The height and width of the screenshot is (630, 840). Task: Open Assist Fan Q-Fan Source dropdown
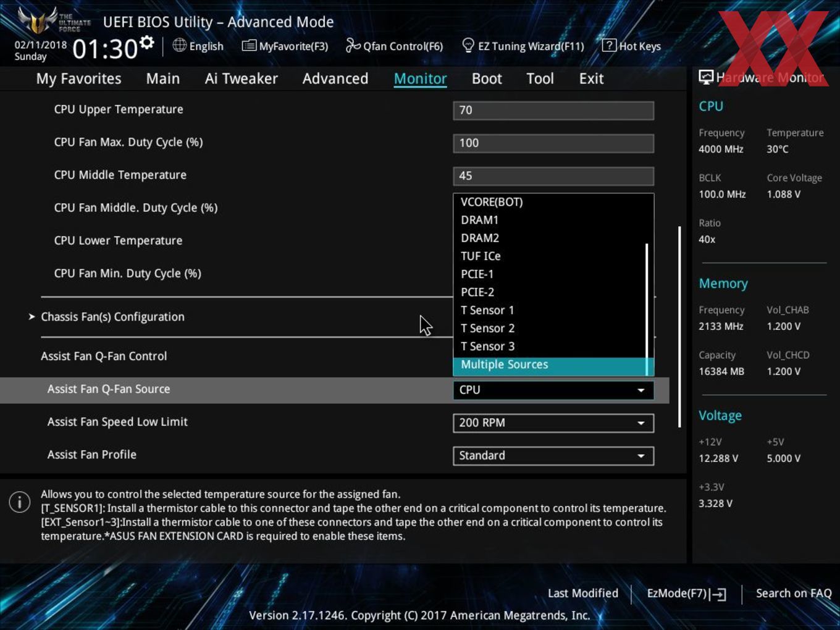pyautogui.click(x=553, y=390)
